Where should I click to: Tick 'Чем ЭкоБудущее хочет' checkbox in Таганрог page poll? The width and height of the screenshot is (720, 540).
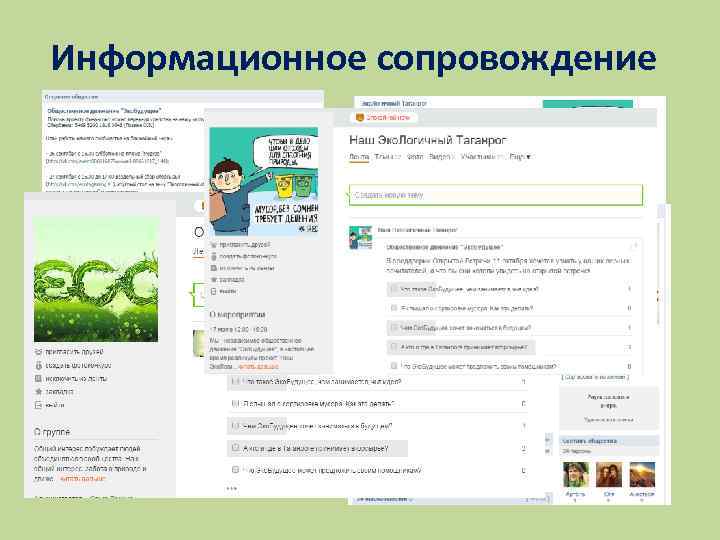(x=394, y=327)
